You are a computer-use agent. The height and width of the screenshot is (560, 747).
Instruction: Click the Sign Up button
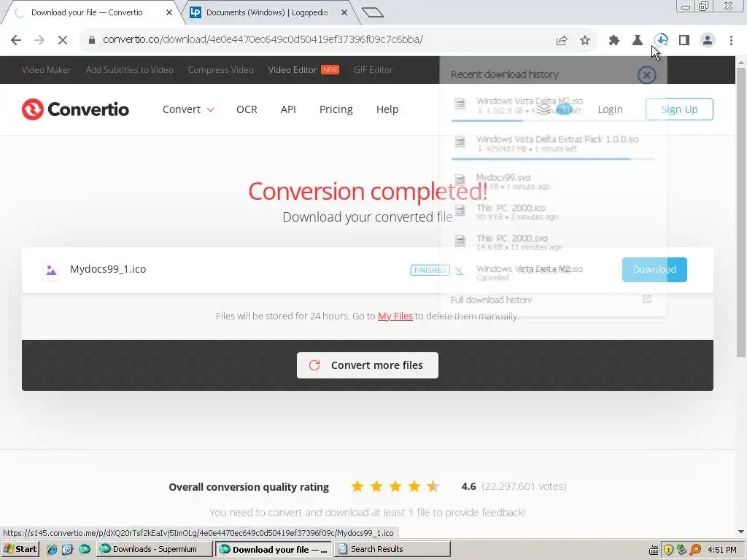(x=679, y=109)
